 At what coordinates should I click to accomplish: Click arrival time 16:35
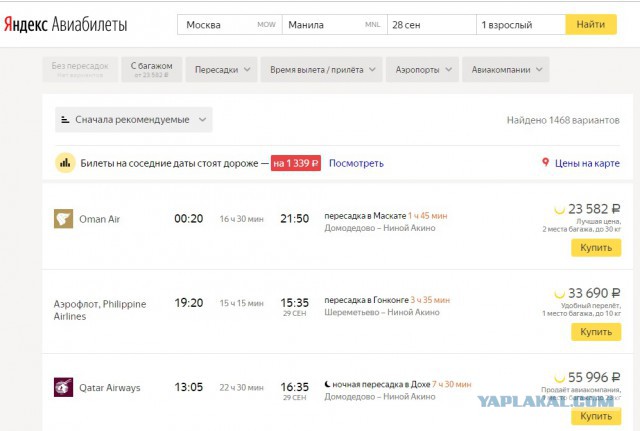pyautogui.click(x=294, y=387)
